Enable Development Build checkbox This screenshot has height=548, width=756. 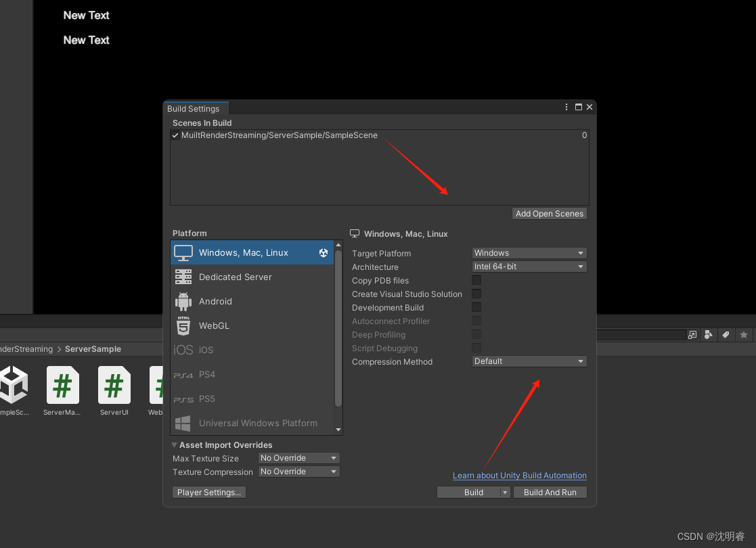coord(476,307)
